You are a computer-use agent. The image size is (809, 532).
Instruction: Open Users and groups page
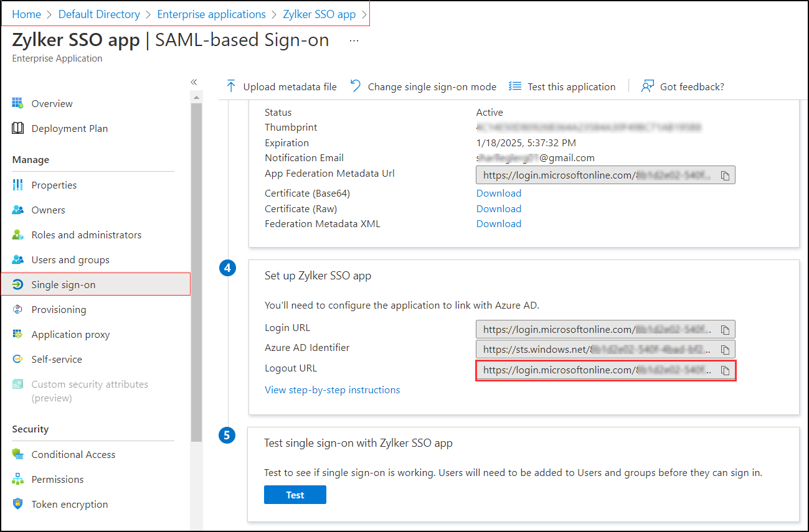coord(70,259)
